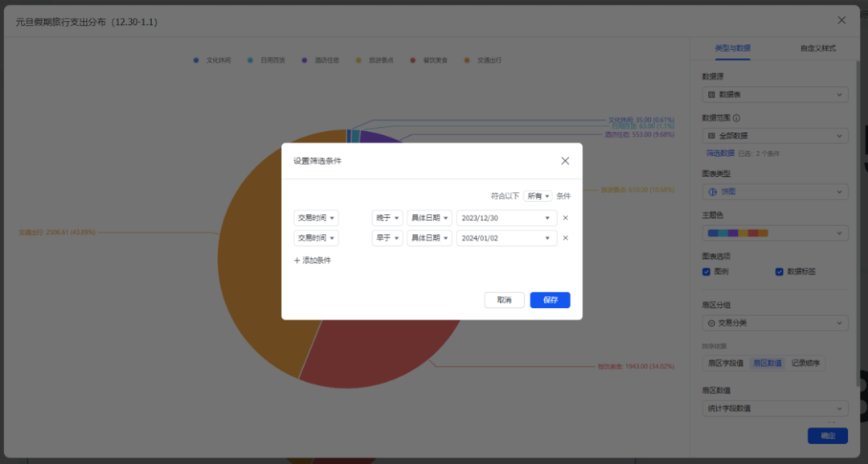Open the 图表类型 饼图 dropdown
Screen dimensions: 868x464
pyautogui.click(x=775, y=191)
